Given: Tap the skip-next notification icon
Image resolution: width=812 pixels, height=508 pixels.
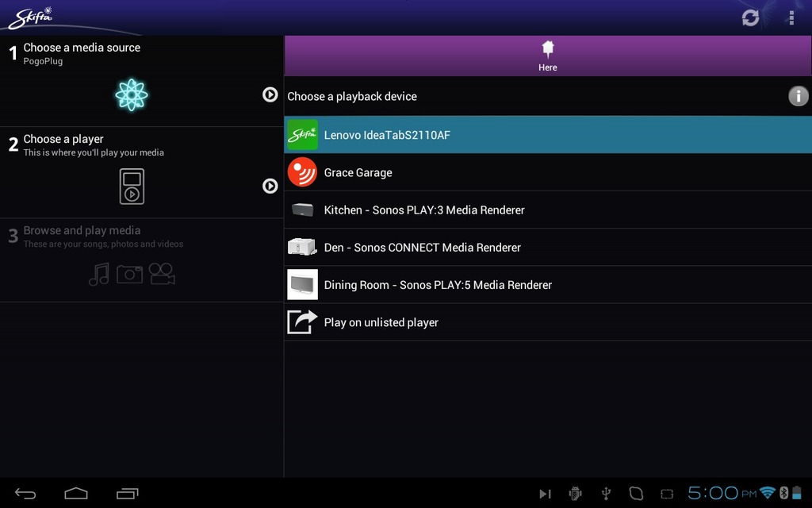Looking at the screenshot, I should point(545,494).
